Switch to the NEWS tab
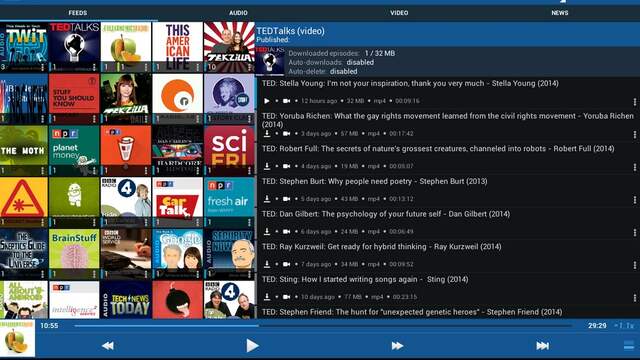This screenshot has width=640, height=360. click(x=560, y=13)
